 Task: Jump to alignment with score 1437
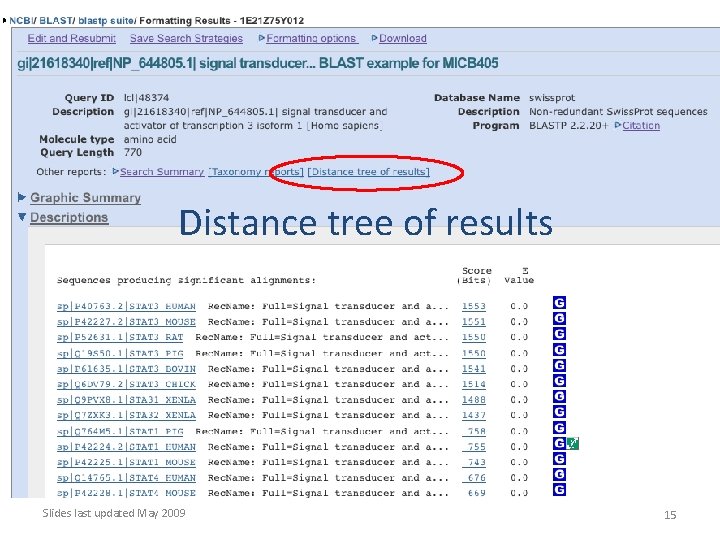tap(474, 416)
